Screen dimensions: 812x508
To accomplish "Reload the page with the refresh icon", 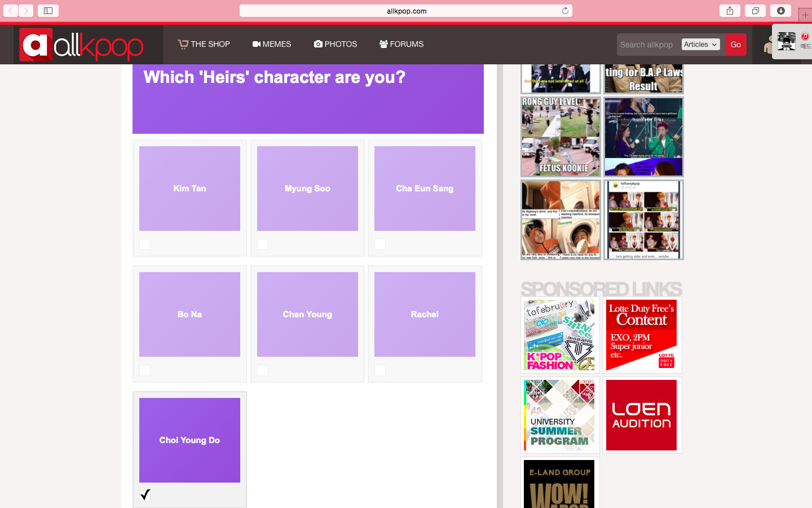I will coord(565,11).
